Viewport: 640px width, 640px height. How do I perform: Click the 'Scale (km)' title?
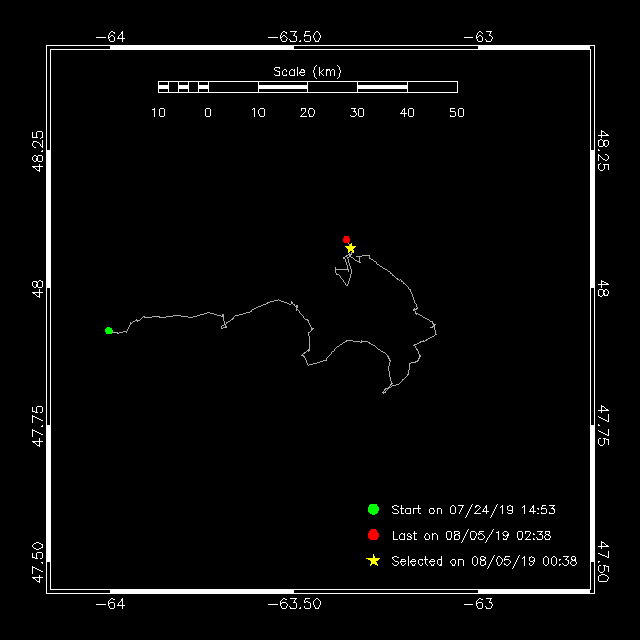pos(307,71)
